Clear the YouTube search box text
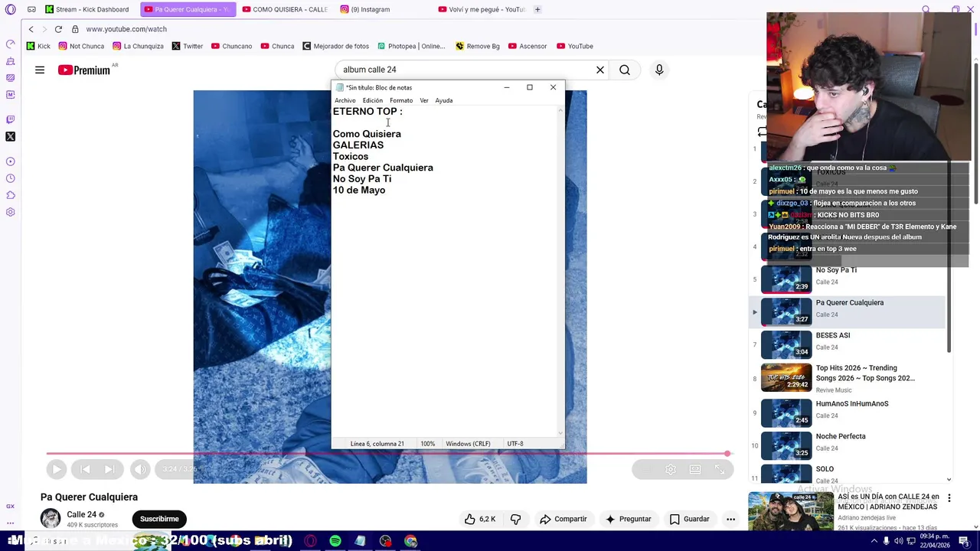This screenshot has width=980, height=551. 600,70
